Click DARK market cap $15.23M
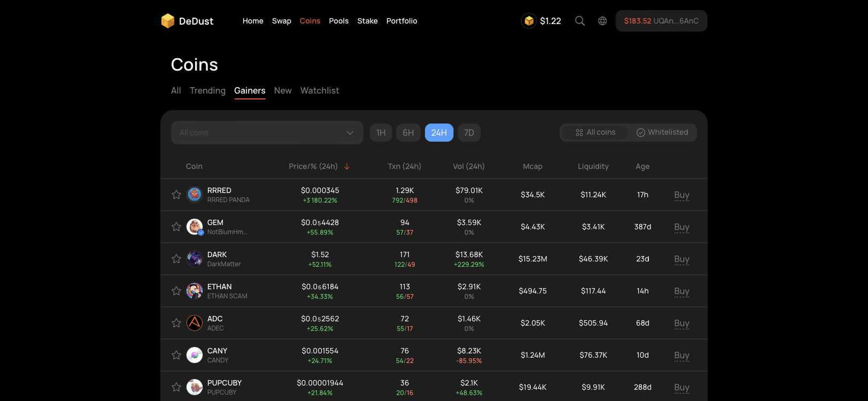 tap(533, 259)
